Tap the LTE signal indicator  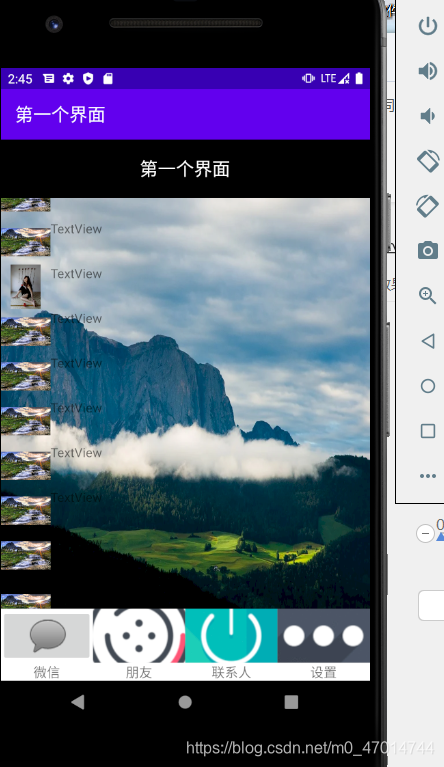[x=335, y=78]
